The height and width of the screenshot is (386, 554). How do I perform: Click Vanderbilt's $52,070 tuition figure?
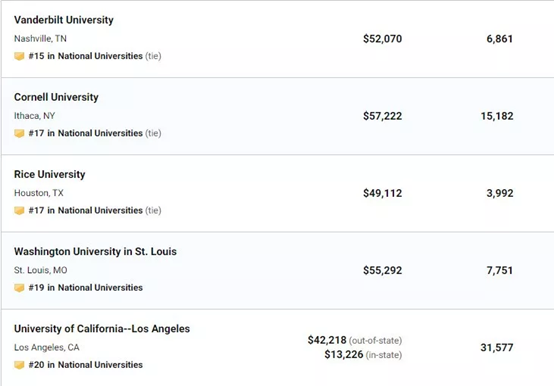tap(383, 39)
